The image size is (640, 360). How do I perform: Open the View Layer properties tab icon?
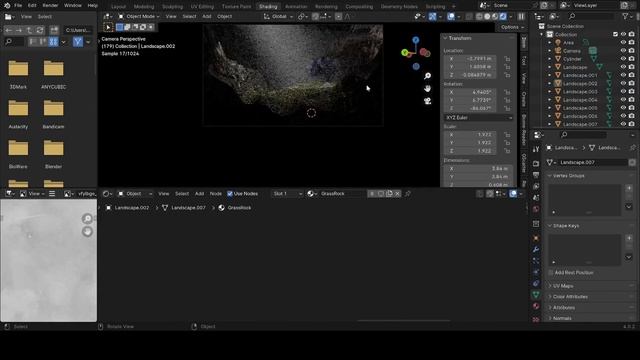(536, 187)
